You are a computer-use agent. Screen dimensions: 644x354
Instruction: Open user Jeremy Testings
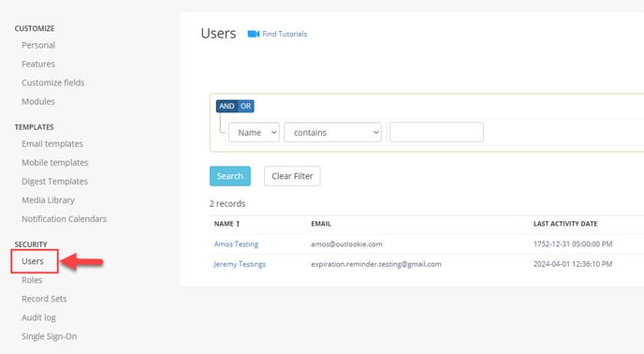click(240, 264)
